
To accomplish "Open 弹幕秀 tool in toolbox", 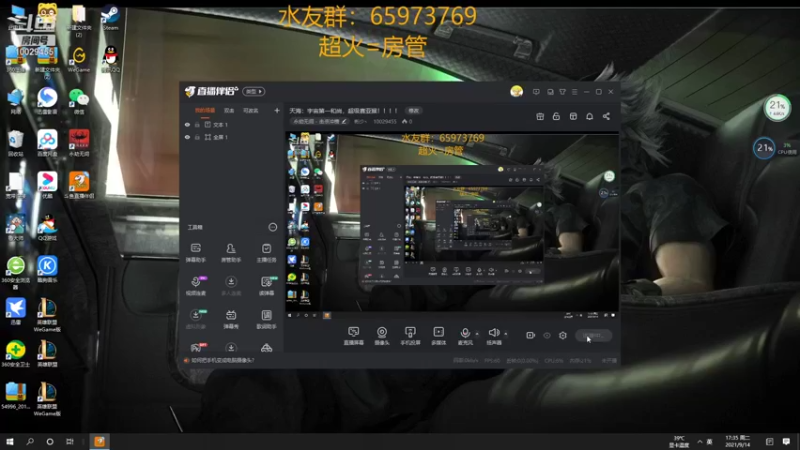I will point(231,319).
